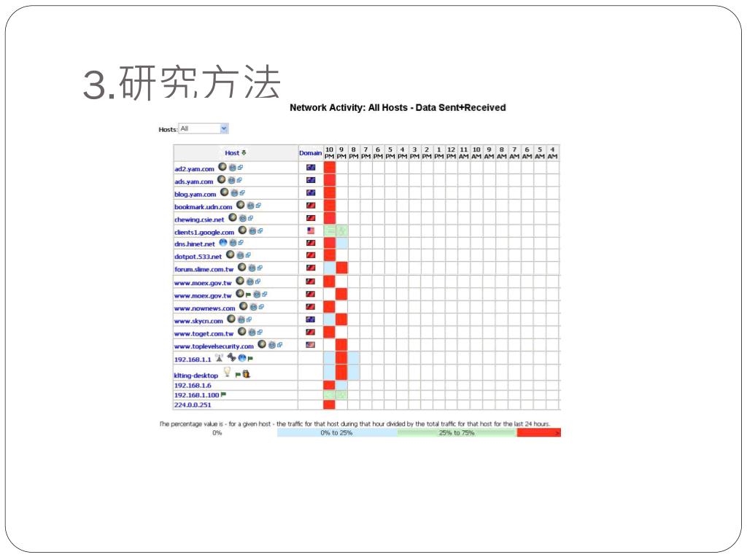This screenshot has height=560, width=747.
Task: Open host link chewing.csie.net
Action: pyautogui.click(x=199, y=219)
